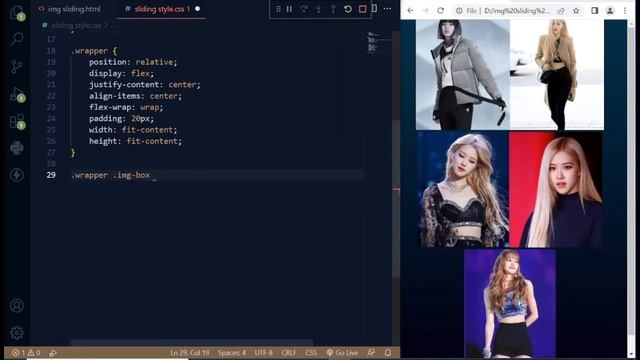Open the Extensions view

click(x=18, y=121)
